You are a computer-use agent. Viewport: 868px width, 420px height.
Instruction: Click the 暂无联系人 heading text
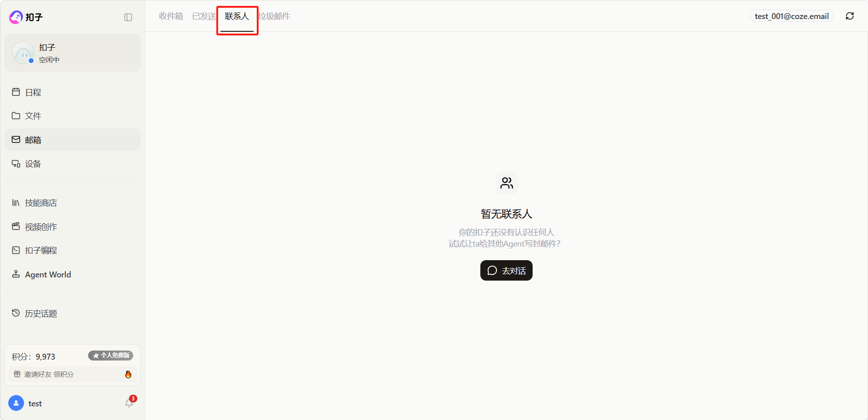(x=506, y=214)
